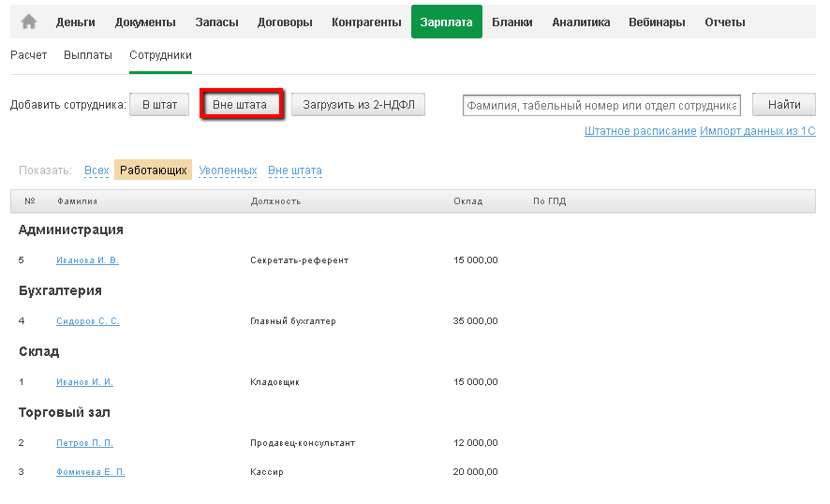The image size is (830, 504).
Task: Click the salary 12 000,00
Action: pos(475,442)
